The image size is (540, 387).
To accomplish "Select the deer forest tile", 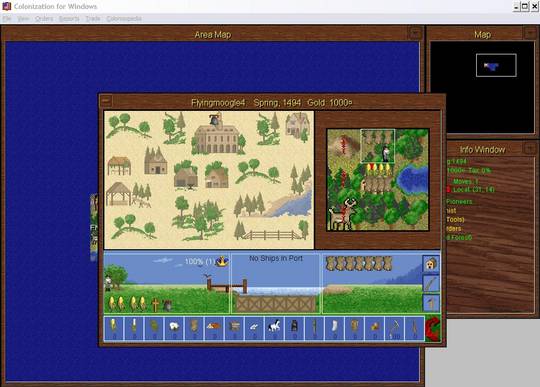I will (344, 213).
